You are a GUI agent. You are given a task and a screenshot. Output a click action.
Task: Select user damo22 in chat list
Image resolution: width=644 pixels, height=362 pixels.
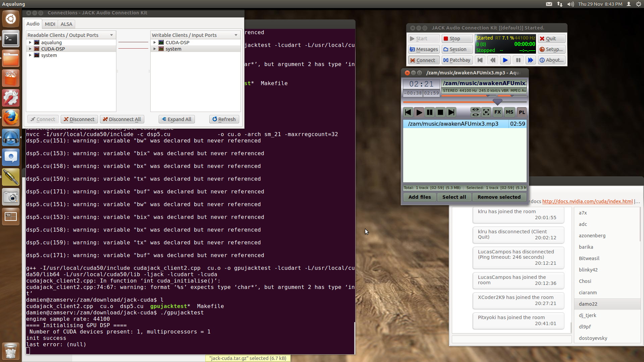click(607, 304)
